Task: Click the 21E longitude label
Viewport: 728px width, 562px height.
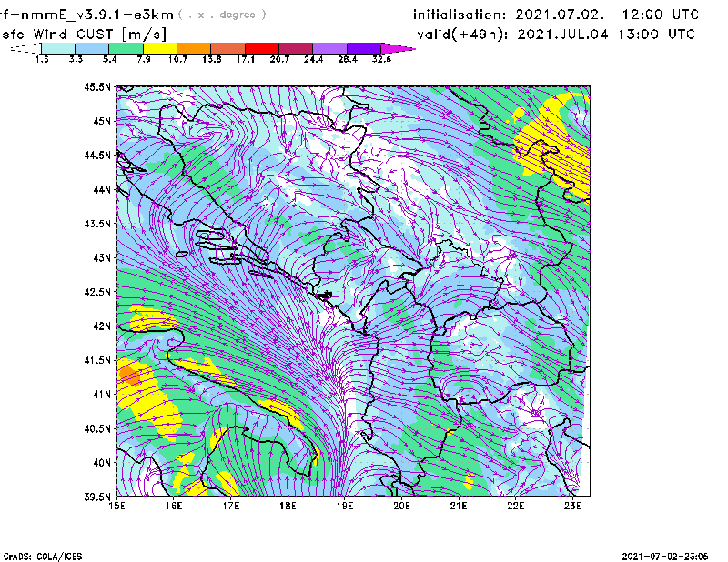Action: pos(459,506)
